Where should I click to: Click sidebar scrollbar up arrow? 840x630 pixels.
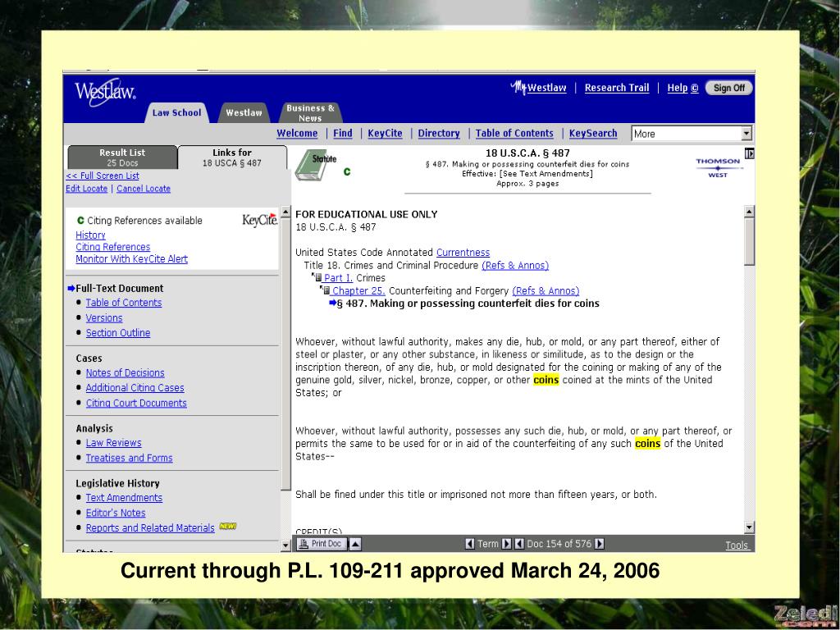coord(286,212)
